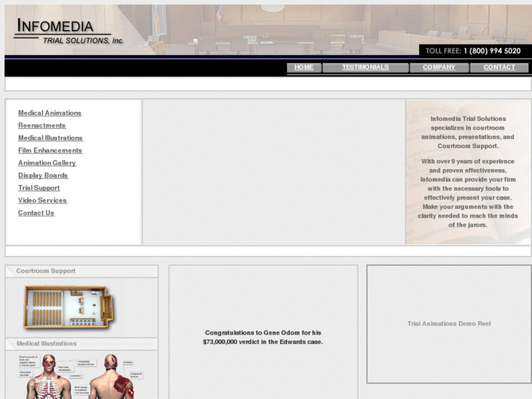
Task: Open the TESTIMONIALS nav item
Action: 365,67
